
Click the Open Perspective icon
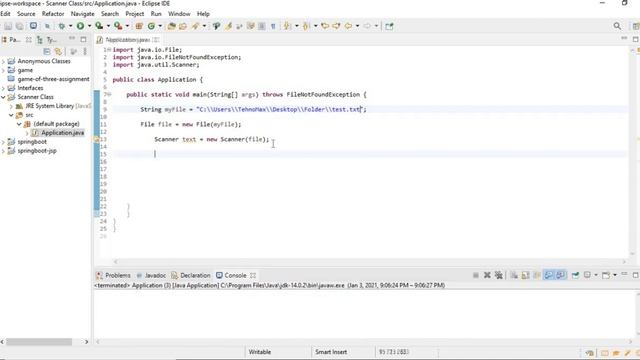(x=636, y=26)
